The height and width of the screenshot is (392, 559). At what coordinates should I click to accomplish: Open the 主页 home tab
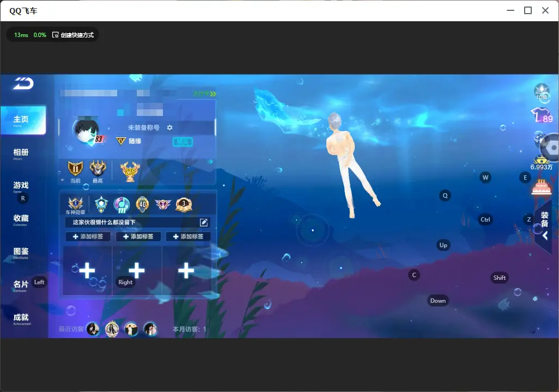point(23,120)
